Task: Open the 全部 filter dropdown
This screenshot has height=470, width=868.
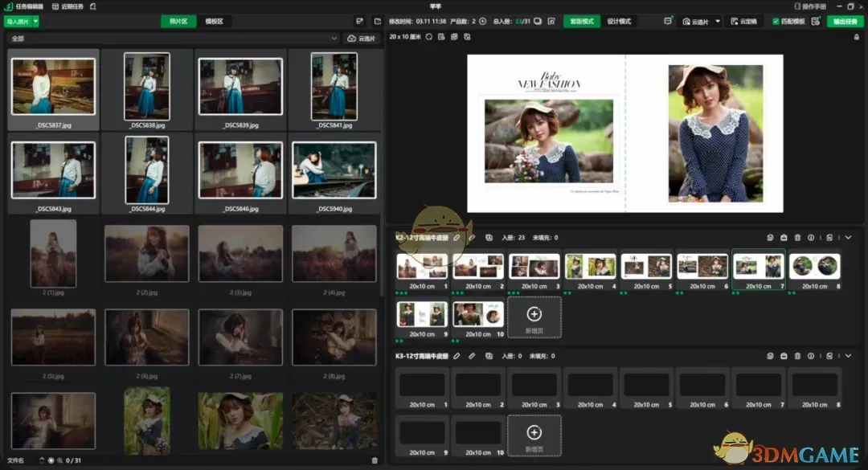Action: (173, 39)
